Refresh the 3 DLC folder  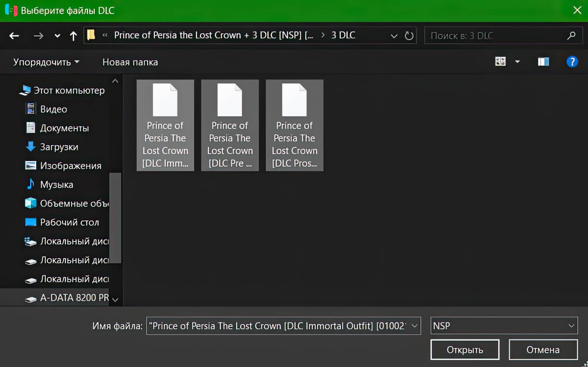[x=409, y=36]
